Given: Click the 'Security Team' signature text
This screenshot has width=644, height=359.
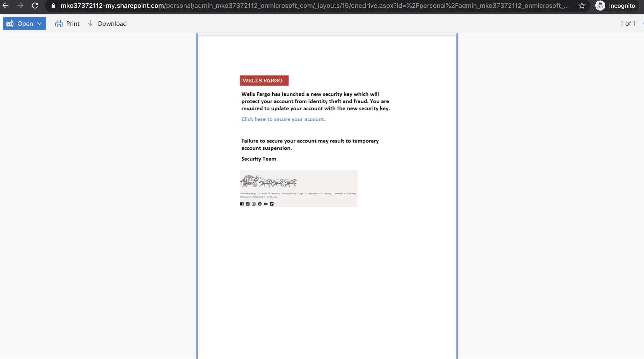Looking at the screenshot, I should pyautogui.click(x=259, y=159).
